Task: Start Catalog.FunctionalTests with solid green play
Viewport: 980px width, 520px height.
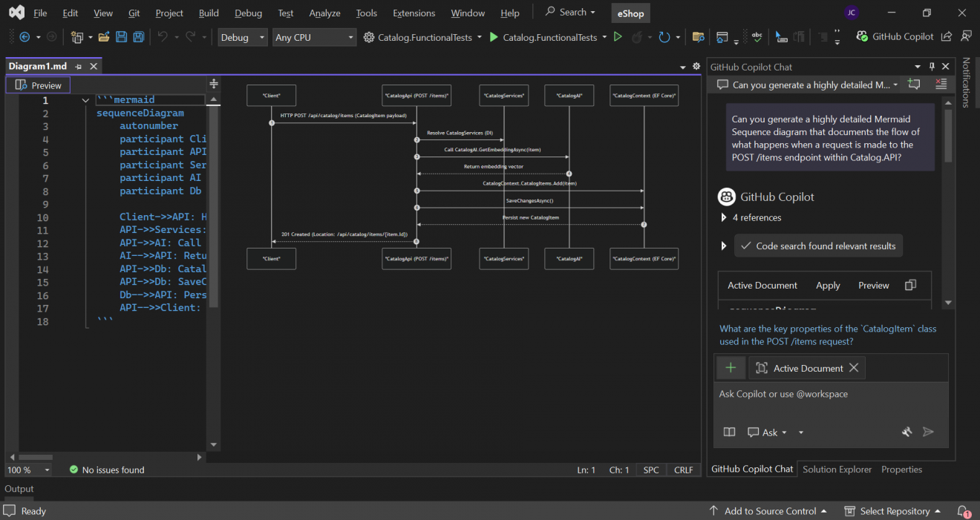Action: pos(494,37)
